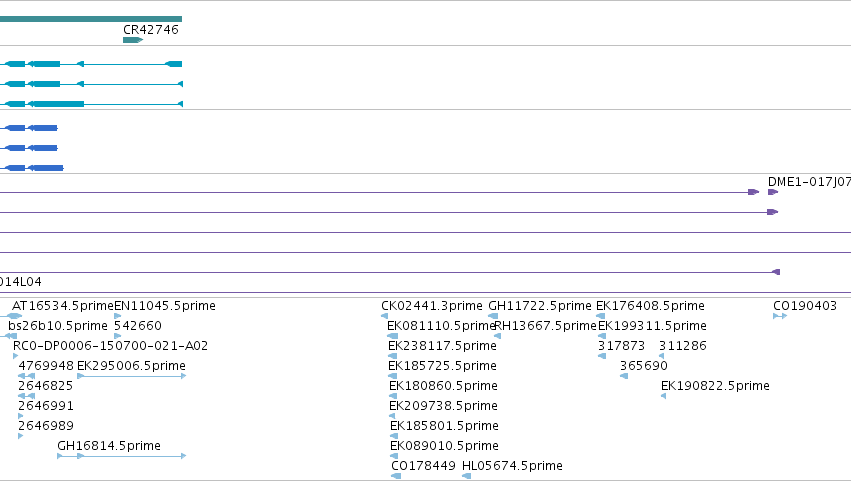851x481 pixels.
Task: Click HL05674.5prime EST label
Action: click(x=512, y=466)
